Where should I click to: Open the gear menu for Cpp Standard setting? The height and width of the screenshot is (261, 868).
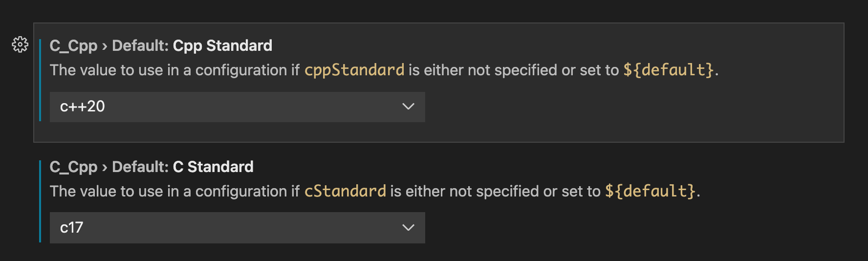click(x=20, y=44)
